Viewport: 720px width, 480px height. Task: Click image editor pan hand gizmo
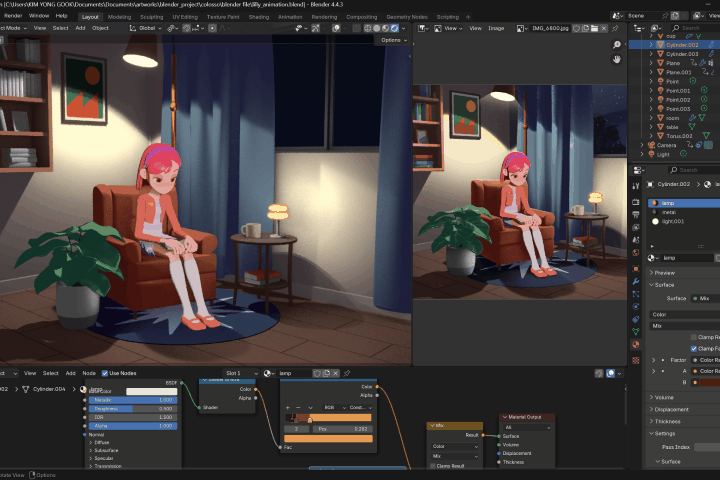617,59
